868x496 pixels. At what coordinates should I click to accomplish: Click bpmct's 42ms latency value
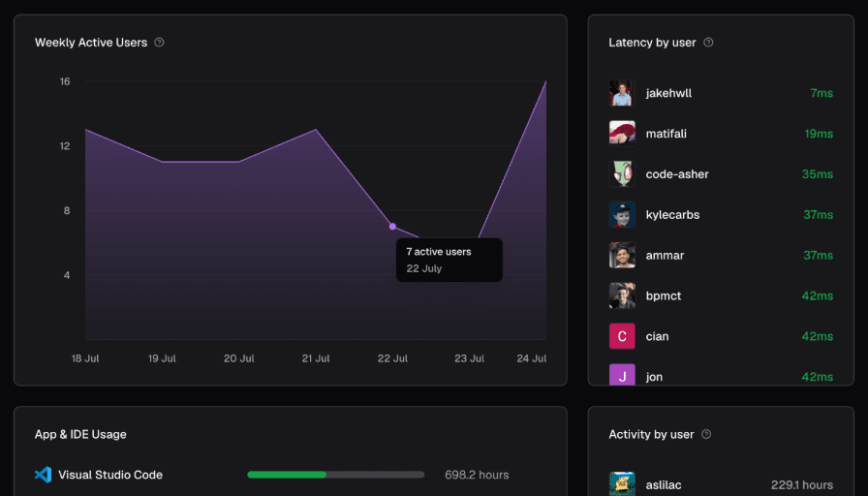817,295
